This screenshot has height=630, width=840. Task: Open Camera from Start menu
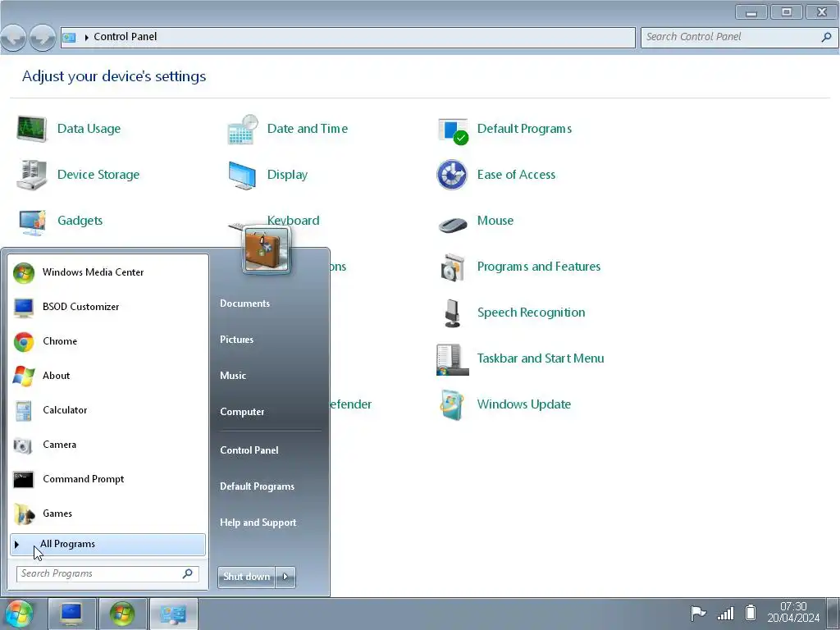pos(108,445)
